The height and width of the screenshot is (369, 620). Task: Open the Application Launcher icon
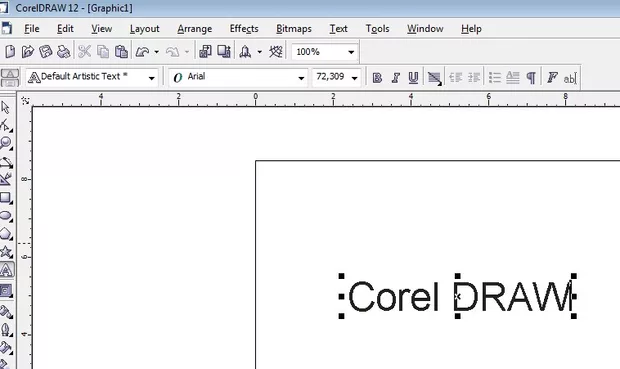pyautogui.click(x=245, y=51)
